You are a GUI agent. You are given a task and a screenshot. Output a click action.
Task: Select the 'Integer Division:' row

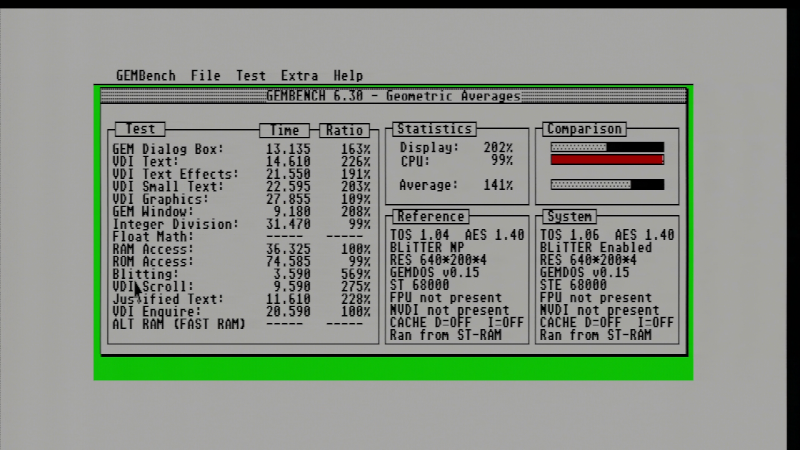coord(241,224)
